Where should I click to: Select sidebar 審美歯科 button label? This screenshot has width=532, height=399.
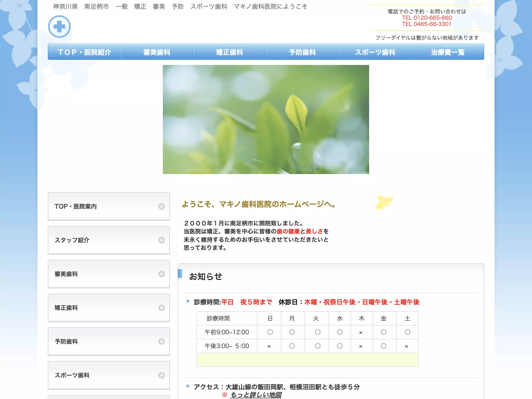coord(66,274)
